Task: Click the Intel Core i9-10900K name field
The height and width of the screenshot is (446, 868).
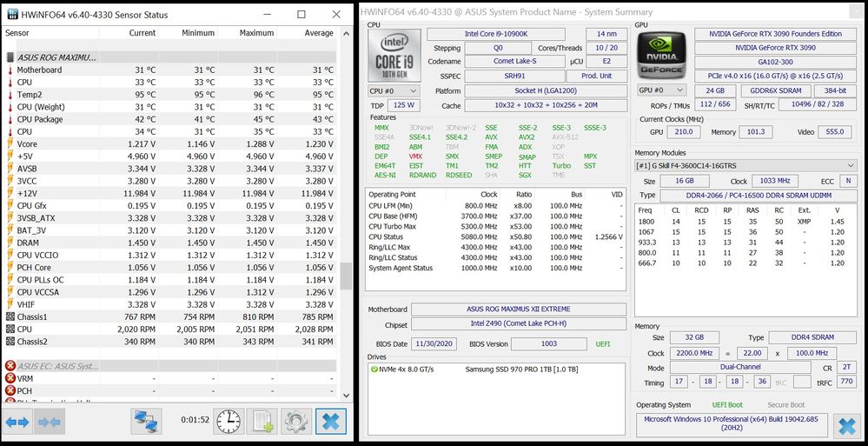Action: (495, 34)
